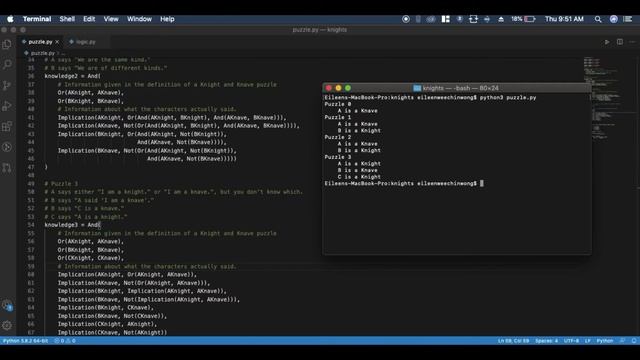Open the Terminal application menu
The width and height of the screenshot is (640, 360).
coord(37,19)
